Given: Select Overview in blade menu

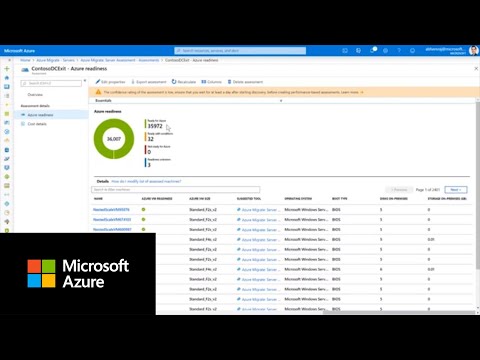Looking at the screenshot, I should [x=35, y=95].
